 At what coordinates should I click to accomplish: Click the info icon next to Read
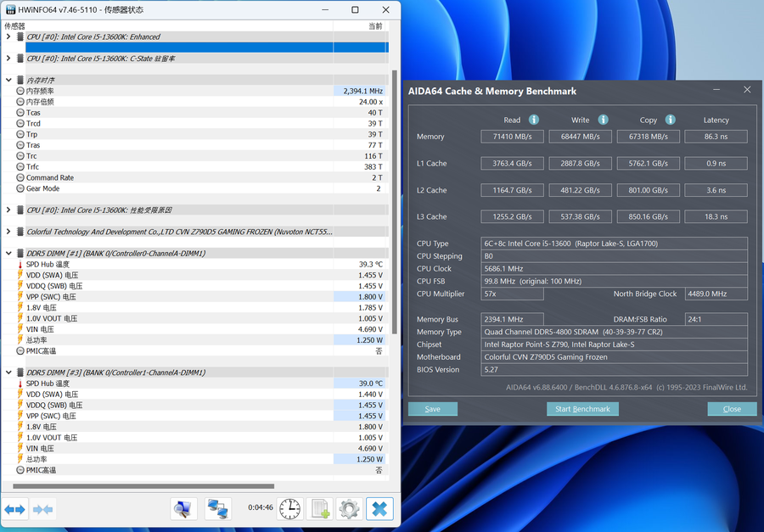pyautogui.click(x=534, y=120)
